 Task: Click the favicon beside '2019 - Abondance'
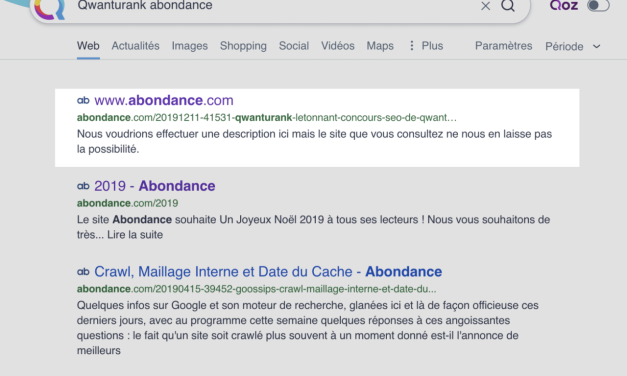(83, 186)
